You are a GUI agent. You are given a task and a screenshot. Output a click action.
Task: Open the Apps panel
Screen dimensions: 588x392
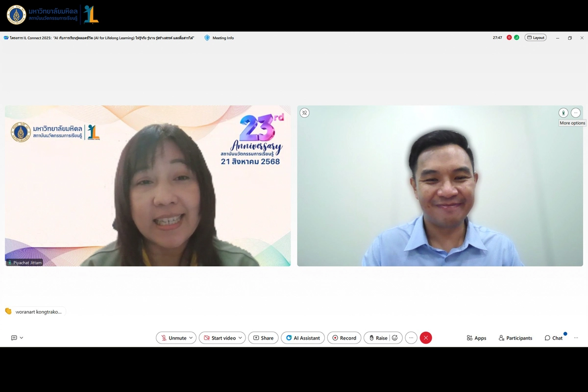click(476, 338)
